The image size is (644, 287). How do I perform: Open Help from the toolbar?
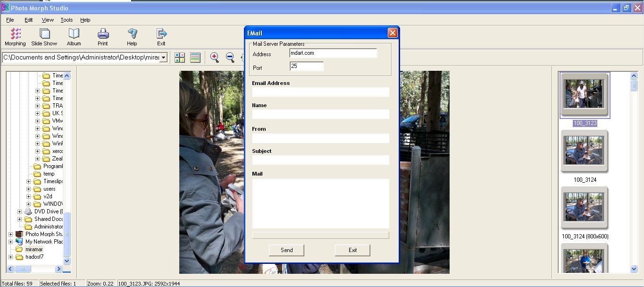point(132,37)
